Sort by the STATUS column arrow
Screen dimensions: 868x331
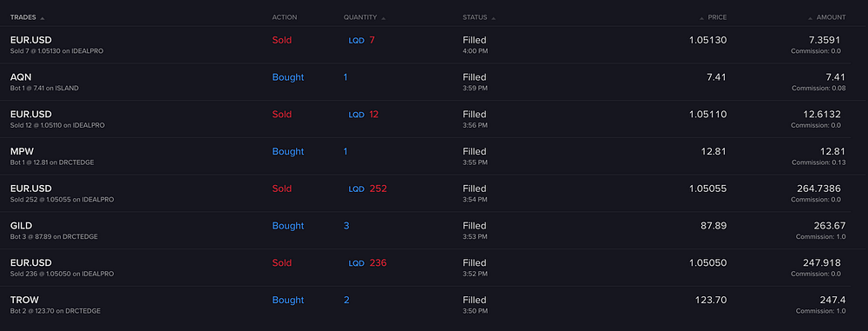click(x=494, y=18)
